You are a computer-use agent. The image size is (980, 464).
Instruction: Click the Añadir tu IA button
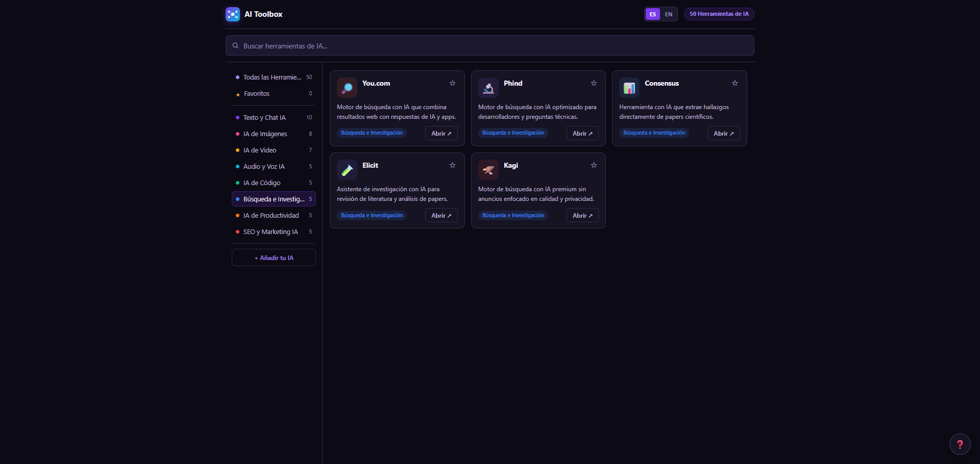(x=274, y=258)
